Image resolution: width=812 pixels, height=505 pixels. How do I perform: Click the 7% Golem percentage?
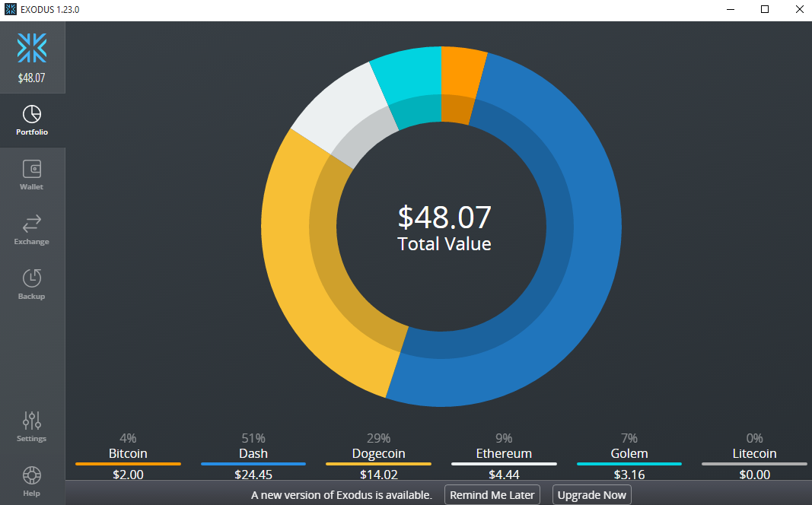coord(629,438)
